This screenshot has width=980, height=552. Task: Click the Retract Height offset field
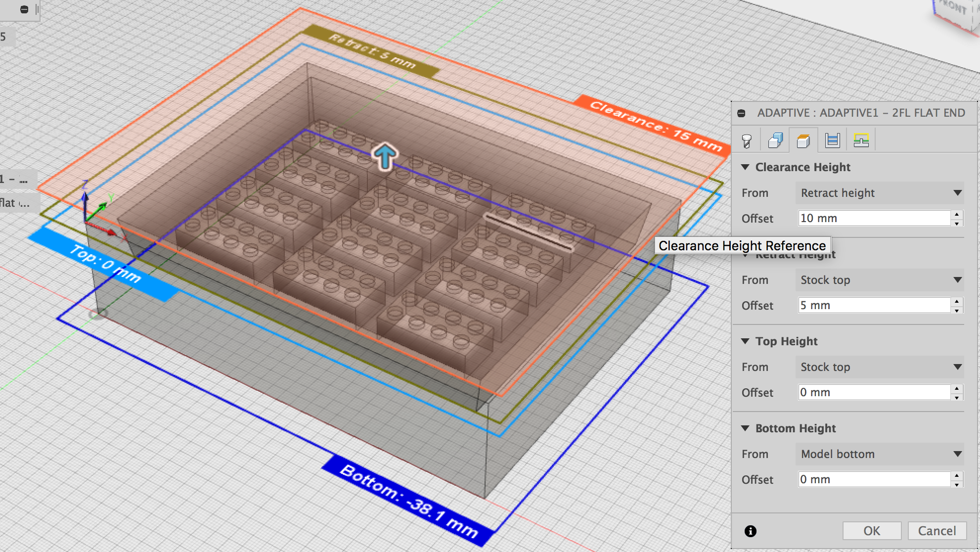click(x=874, y=305)
